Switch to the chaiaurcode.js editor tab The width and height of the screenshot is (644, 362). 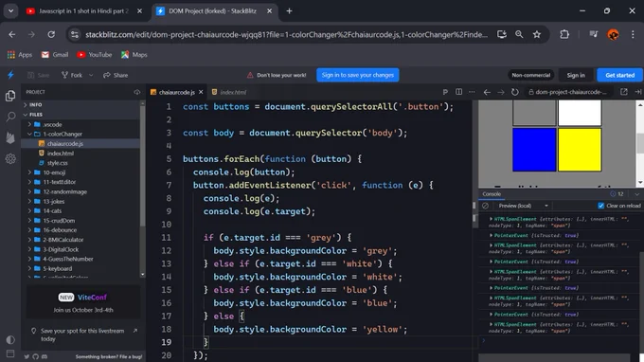[x=176, y=92]
